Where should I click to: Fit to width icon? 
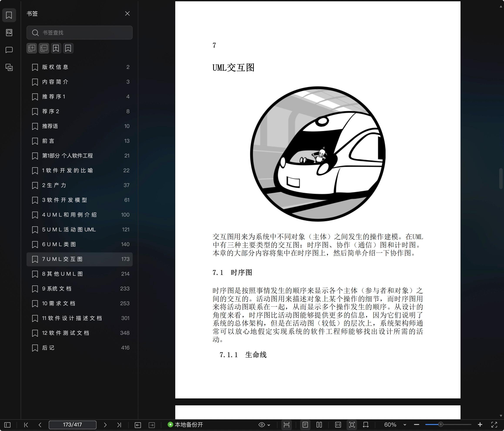pos(365,425)
